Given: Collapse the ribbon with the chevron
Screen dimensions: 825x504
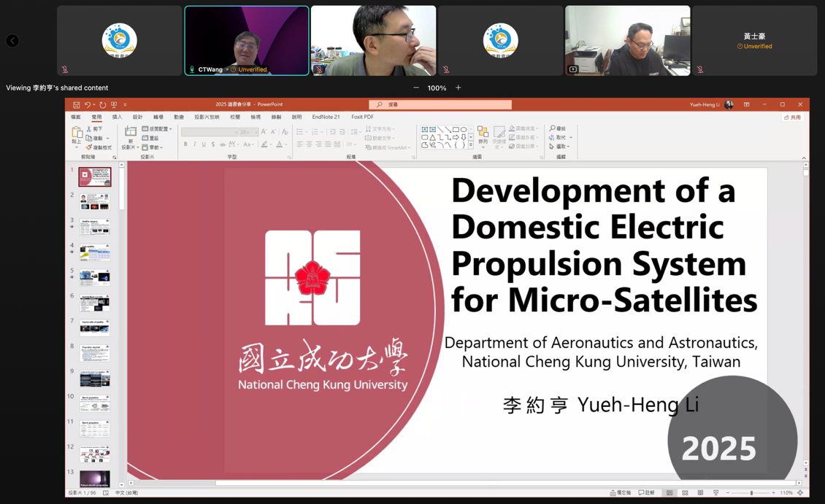Looking at the screenshot, I should click(804, 158).
